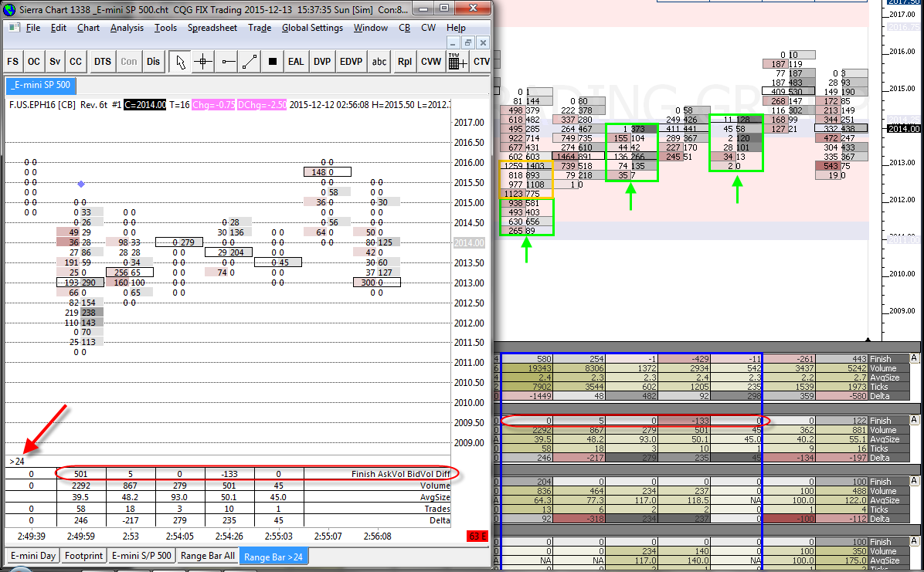Click the Trades row label
The width and height of the screenshot is (924, 572).
click(437, 509)
